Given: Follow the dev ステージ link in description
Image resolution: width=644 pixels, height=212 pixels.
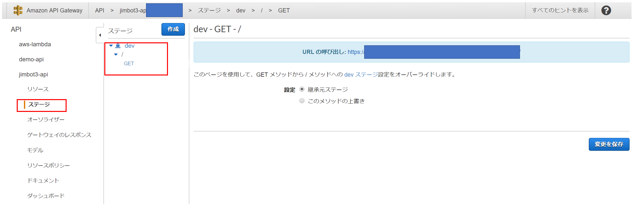Looking at the screenshot, I should [x=361, y=74].
